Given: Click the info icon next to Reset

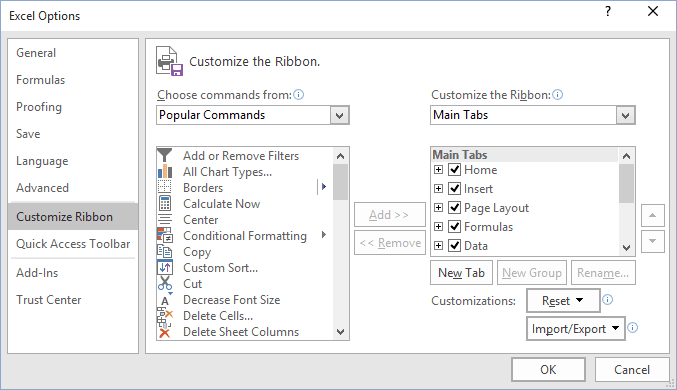Looking at the screenshot, I should tap(607, 300).
